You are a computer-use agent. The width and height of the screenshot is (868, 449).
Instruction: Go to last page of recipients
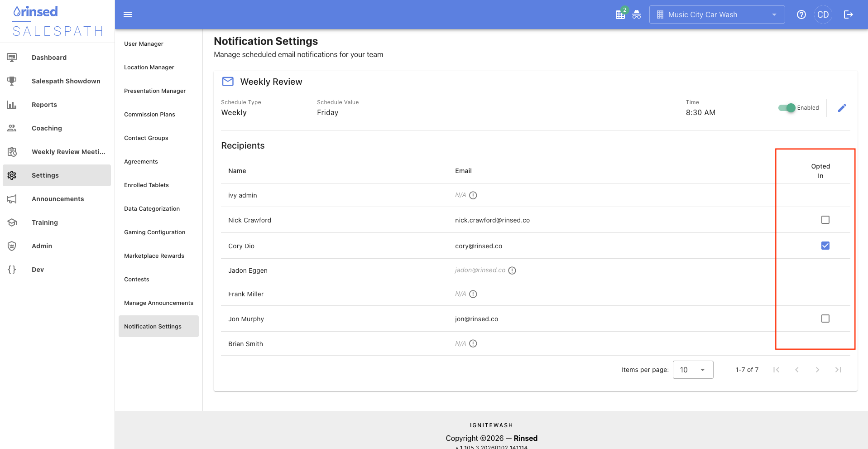click(x=838, y=370)
